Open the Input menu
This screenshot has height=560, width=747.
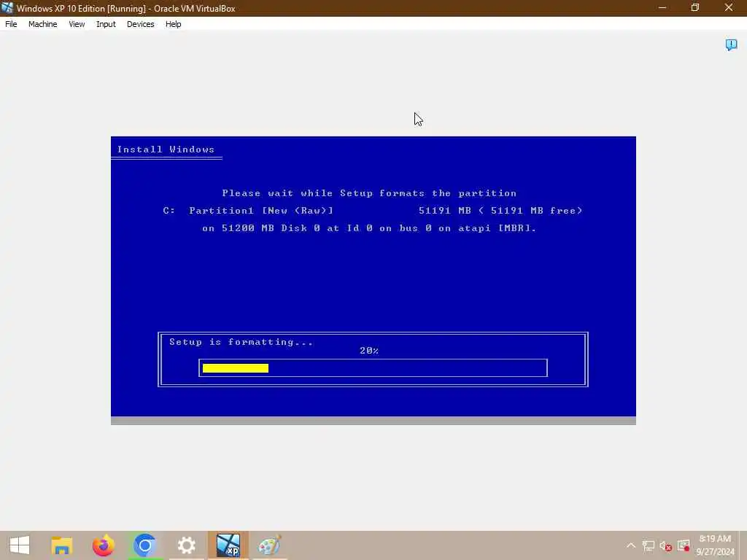point(106,24)
